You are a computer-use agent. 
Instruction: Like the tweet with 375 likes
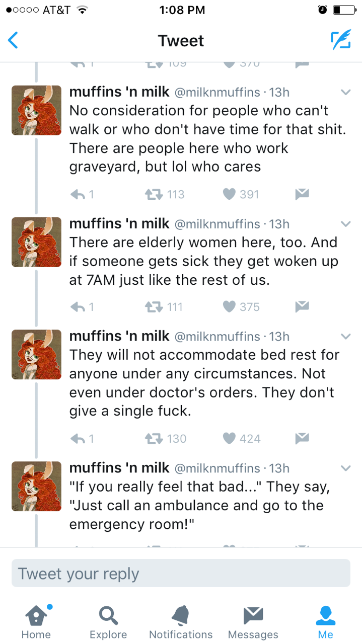tap(230, 307)
